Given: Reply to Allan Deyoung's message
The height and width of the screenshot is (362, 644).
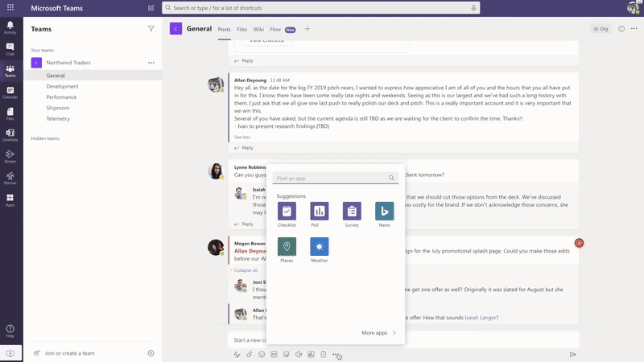Looking at the screenshot, I should point(244,148).
